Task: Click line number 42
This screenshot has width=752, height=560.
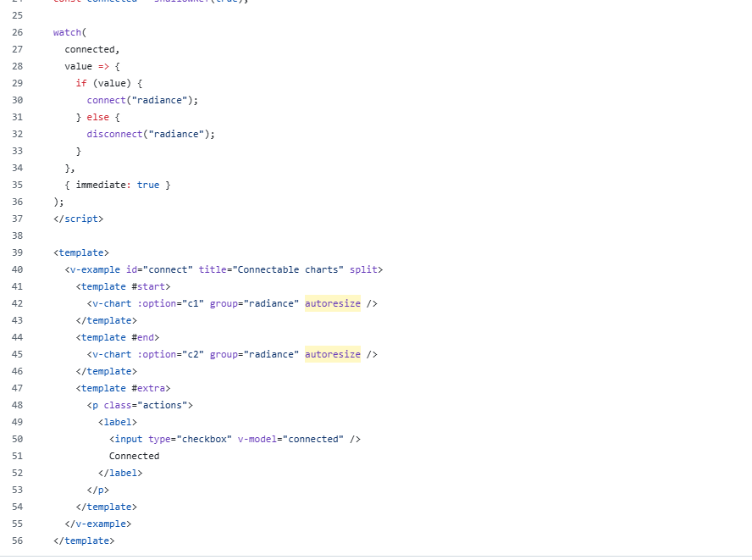Action: pyautogui.click(x=17, y=304)
